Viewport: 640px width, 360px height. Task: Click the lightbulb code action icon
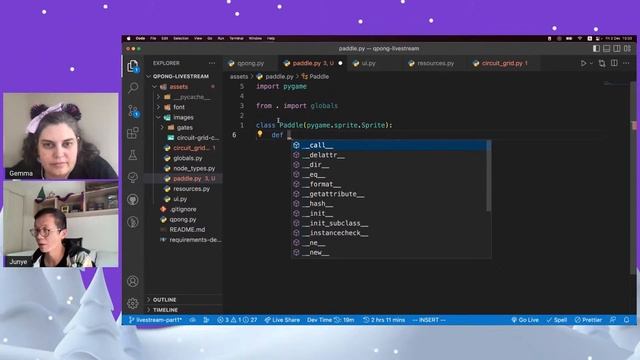pyautogui.click(x=260, y=134)
